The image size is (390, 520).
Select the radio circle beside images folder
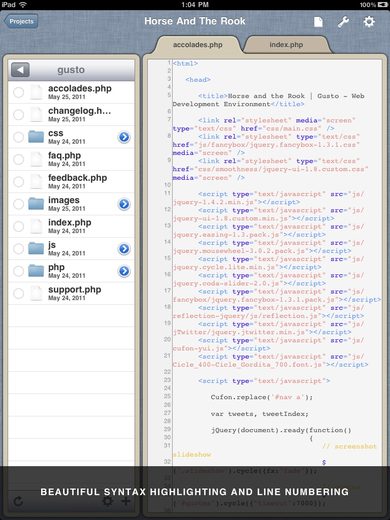[x=18, y=204]
